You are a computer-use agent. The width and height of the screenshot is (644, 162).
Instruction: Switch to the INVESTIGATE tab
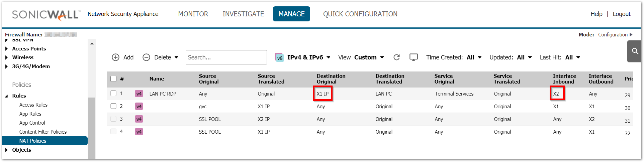pos(243,14)
